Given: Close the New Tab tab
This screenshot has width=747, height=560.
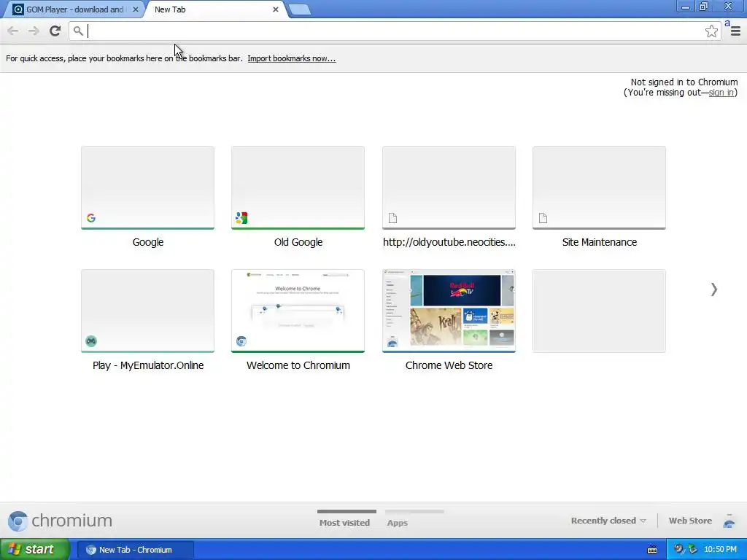Looking at the screenshot, I should pyautogui.click(x=275, y=9).
